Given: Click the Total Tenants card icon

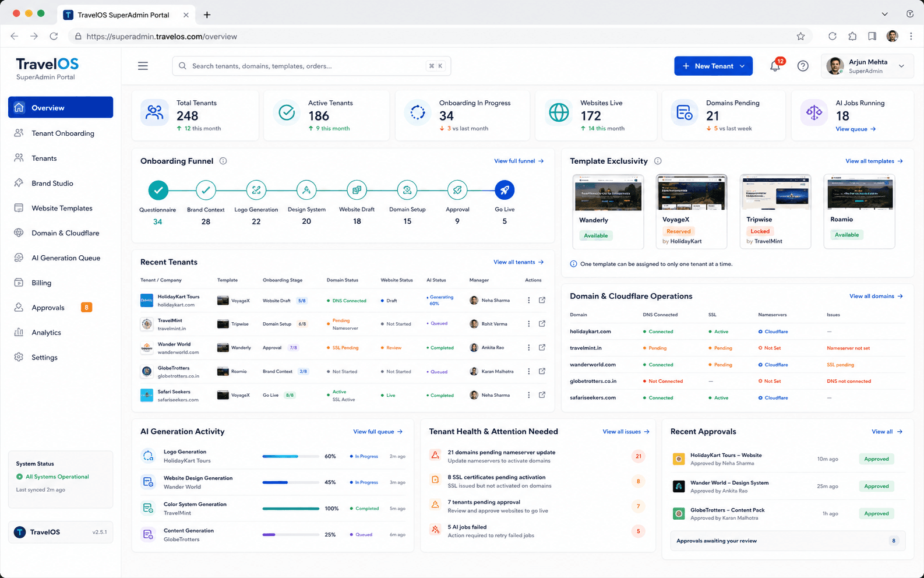Looking at the screenshot, I should pyautogui.click(x=154, y=112).
